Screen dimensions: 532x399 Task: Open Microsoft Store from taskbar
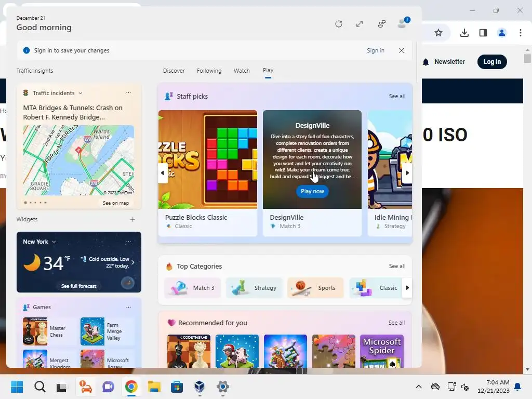(x=177, y=387)
